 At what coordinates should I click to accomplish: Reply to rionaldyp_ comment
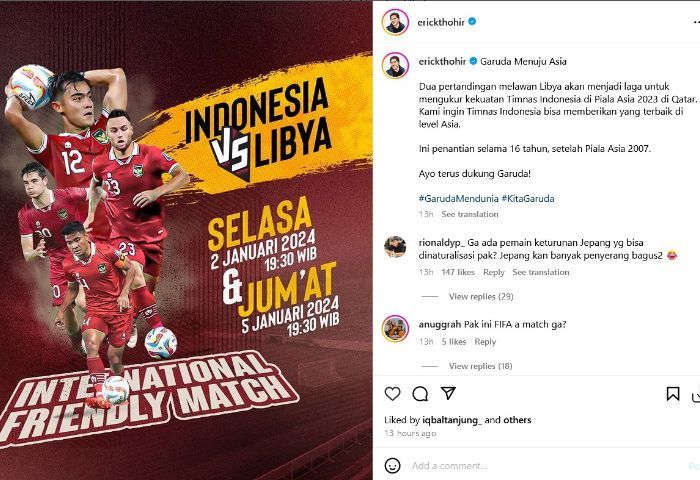[494, 272]
